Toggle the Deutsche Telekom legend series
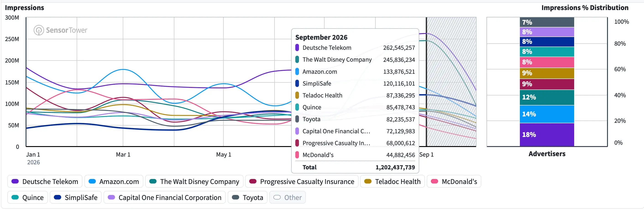 45,181
